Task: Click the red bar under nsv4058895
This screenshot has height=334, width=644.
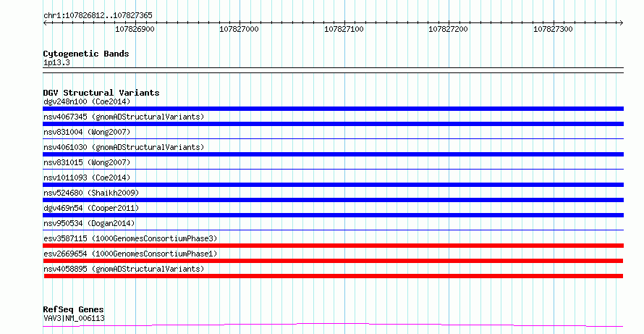Action: pyautogui.click(x=334, y=276)
